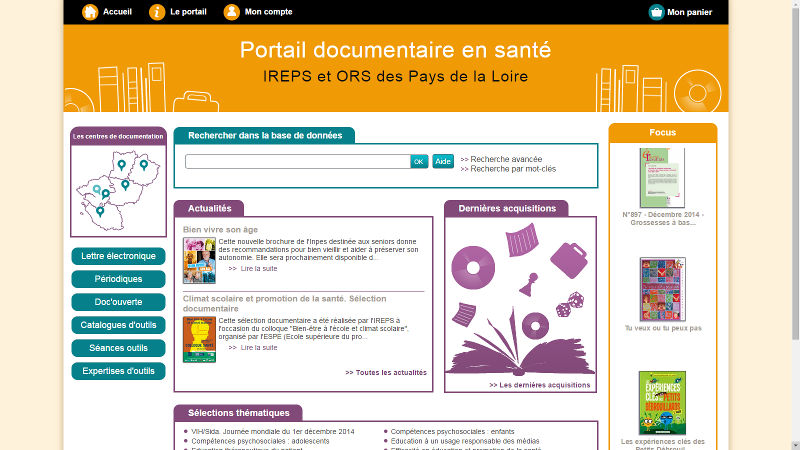
Task: Click the Tu veux ou tu peux pas cover
Action: click(x=663, y=289)
